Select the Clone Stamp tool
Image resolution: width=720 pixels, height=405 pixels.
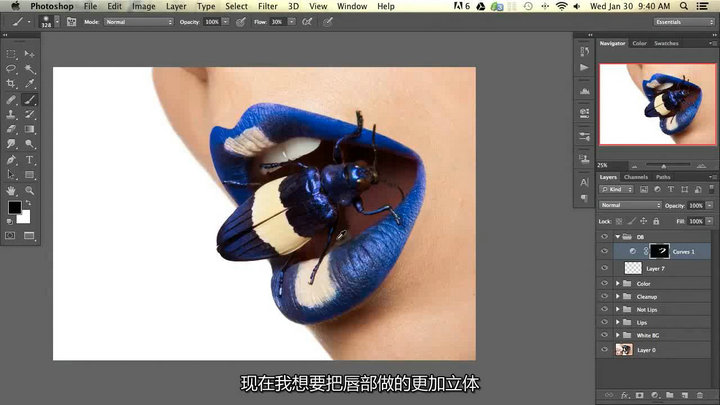11,115
